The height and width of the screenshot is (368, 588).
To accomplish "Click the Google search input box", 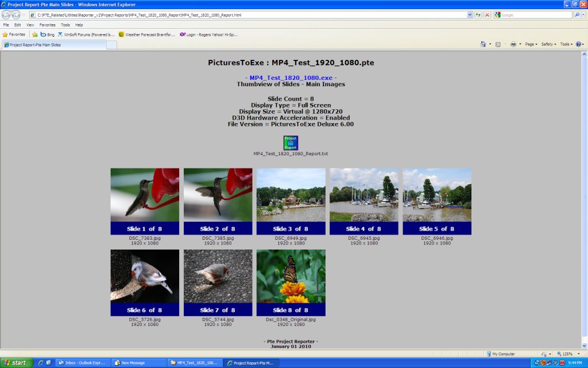I will pyautogui.click(x=536, y=15).
